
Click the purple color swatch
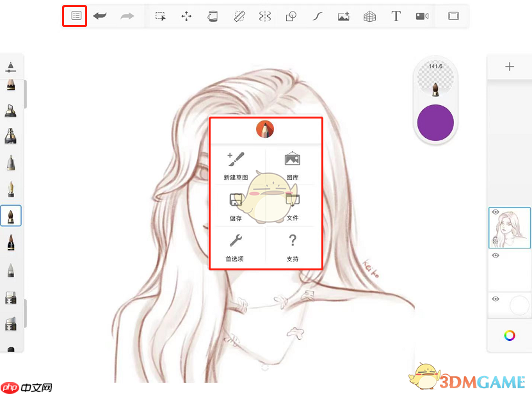(x=435, y=122)
